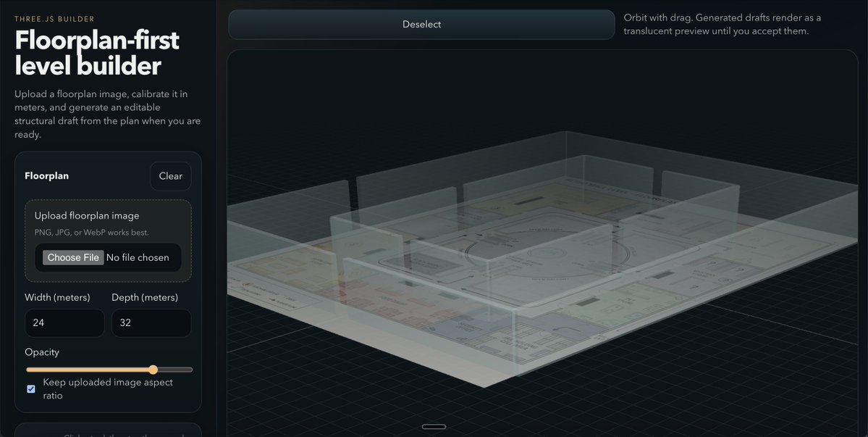The image size is (868, 437).
Task: Edit the Depth (meters) field
Action: [x=152, y=323]
